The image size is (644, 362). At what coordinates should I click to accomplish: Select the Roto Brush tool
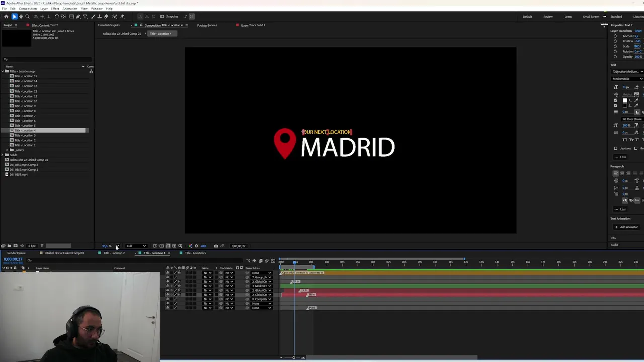(x=114, y=17)
